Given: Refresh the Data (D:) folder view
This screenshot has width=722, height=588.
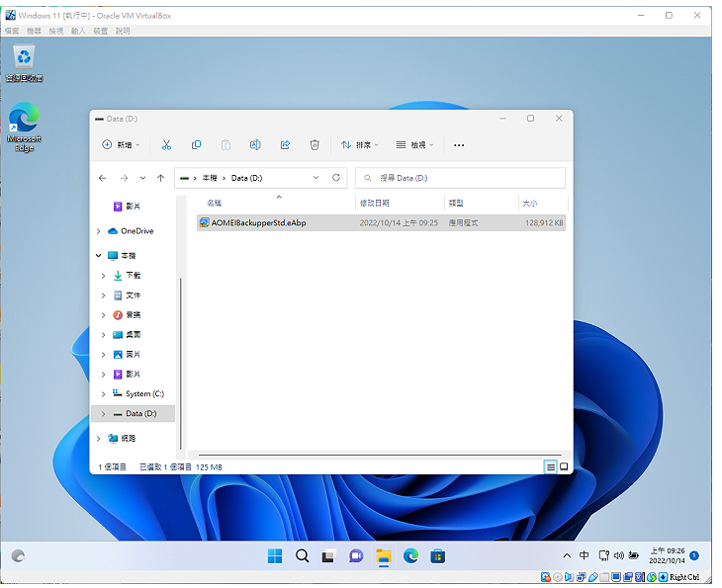Looking at the screenshot, I should [x=336, y=178].
